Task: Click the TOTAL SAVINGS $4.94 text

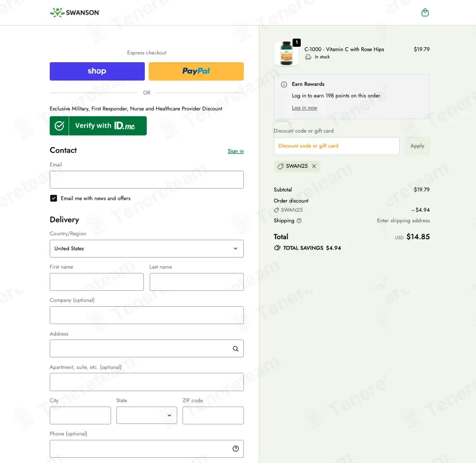Action: pos(312,248)
